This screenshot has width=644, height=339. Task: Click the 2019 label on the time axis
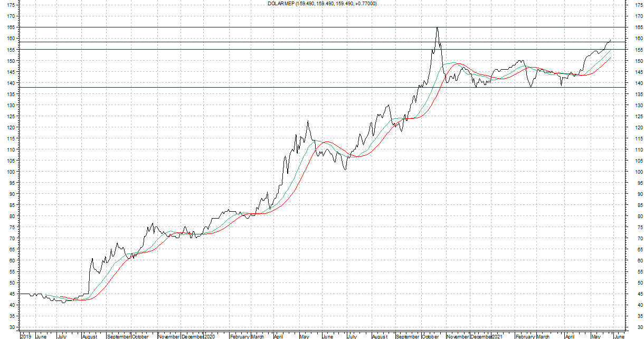point(26,336)
